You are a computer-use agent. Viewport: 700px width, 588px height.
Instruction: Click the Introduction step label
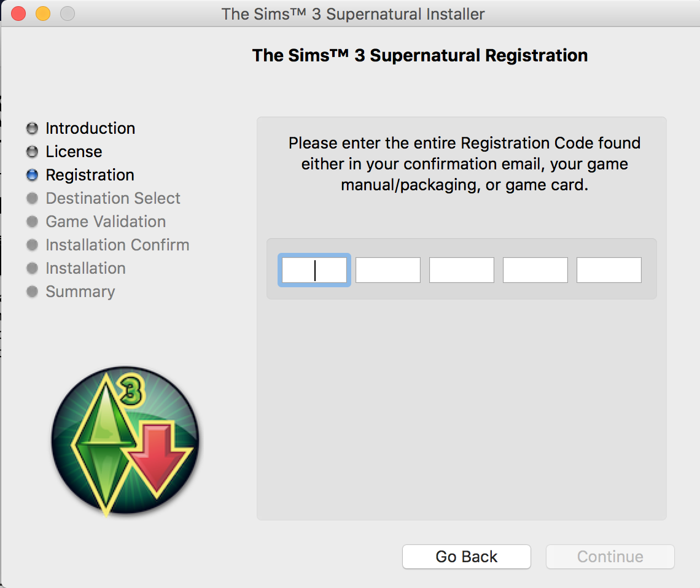90,128
